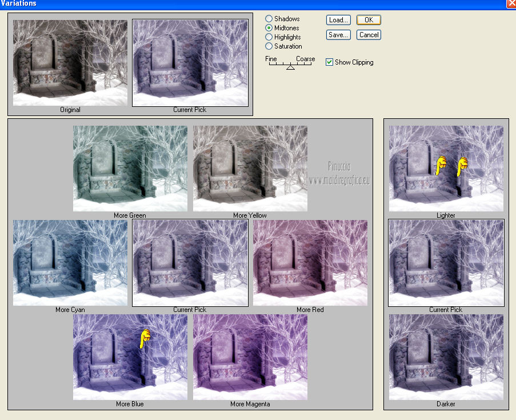Choose the Darker thumbnail
The width and height of the screenshot is (516, 420).
446,357
